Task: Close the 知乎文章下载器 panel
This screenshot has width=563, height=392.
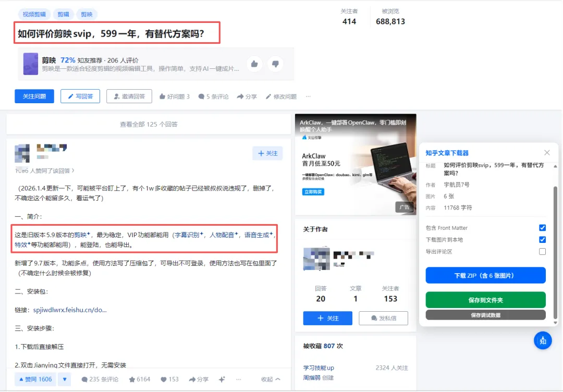Action: 547,153
